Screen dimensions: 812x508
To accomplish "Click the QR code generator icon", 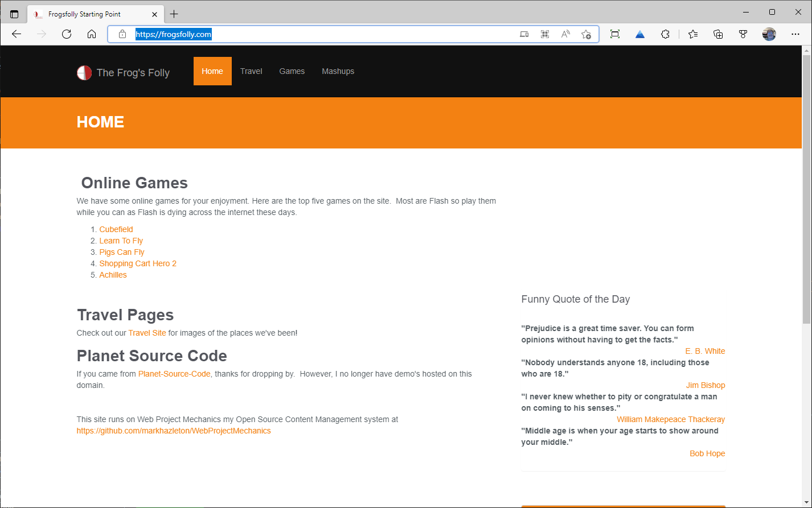I will (x=544, y=34).
